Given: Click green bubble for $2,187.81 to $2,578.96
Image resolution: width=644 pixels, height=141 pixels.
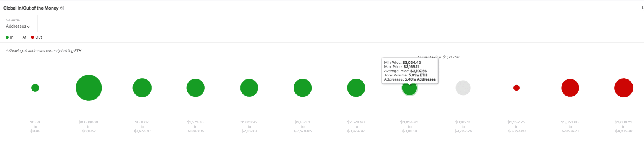Looking at the screenshot, I should pos(303,88).
